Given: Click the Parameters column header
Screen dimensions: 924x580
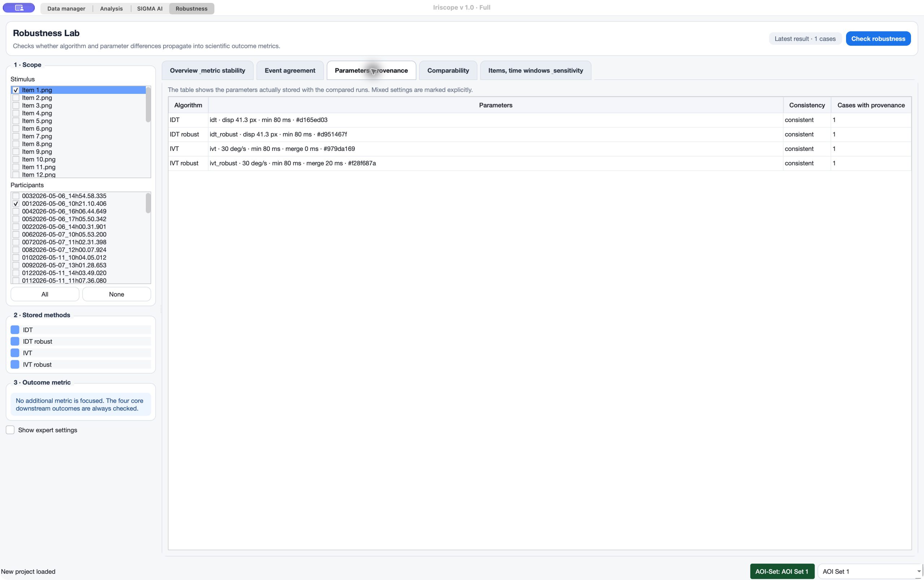Looking at the screenshot, I should [x=495, y=105].
